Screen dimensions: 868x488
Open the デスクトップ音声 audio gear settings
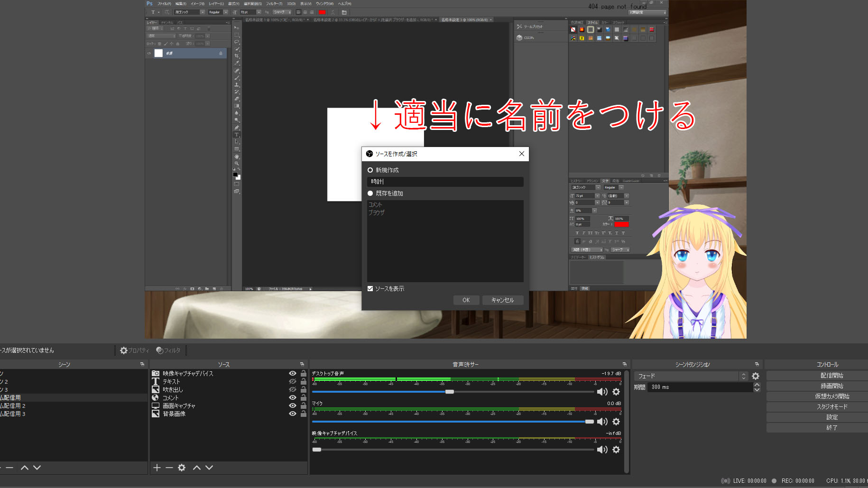[x=616, y=392]
